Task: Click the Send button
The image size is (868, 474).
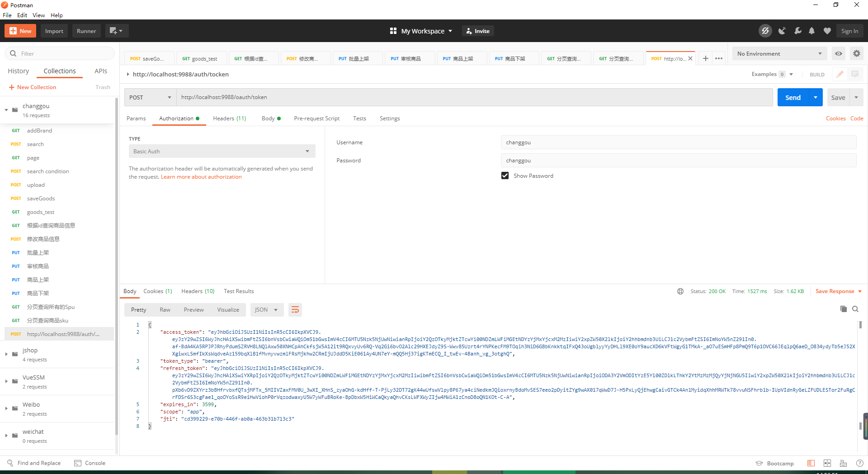Action: (x=793, y=97)
